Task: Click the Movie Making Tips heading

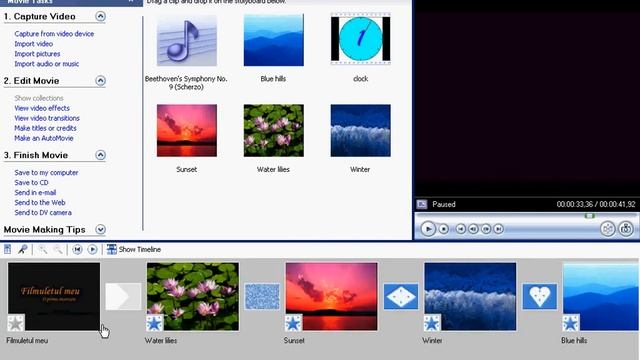Action: [44, 229]
